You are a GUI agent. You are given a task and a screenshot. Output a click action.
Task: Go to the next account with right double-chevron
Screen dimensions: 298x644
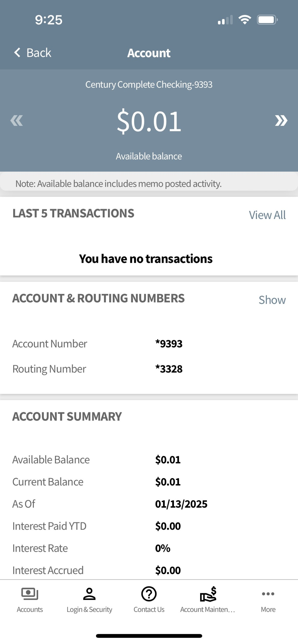click(281, 121)
